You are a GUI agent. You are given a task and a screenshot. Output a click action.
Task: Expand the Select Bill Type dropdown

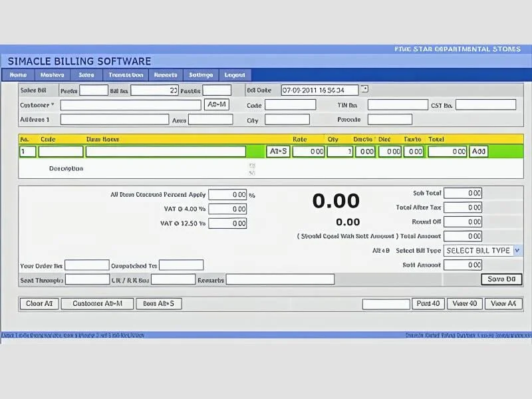pos(517,251)
